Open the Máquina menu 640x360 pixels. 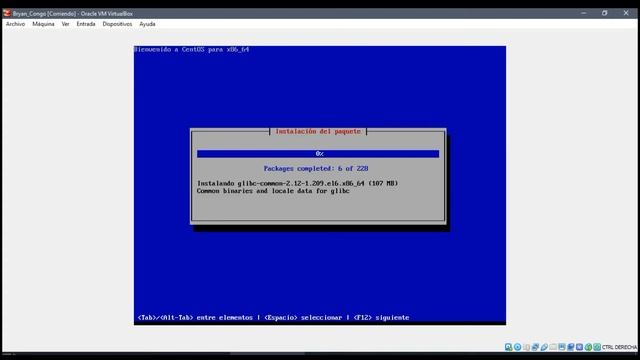pos(43,24)
